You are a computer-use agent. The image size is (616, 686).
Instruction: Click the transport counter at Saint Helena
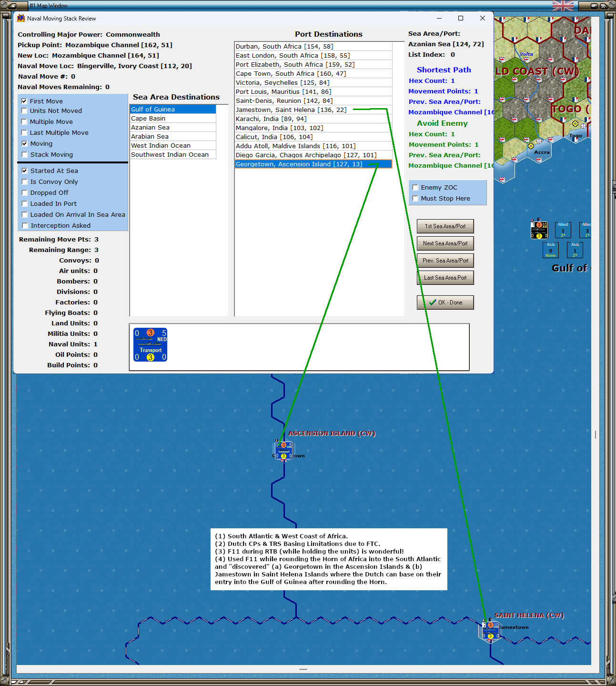point(490,630)
